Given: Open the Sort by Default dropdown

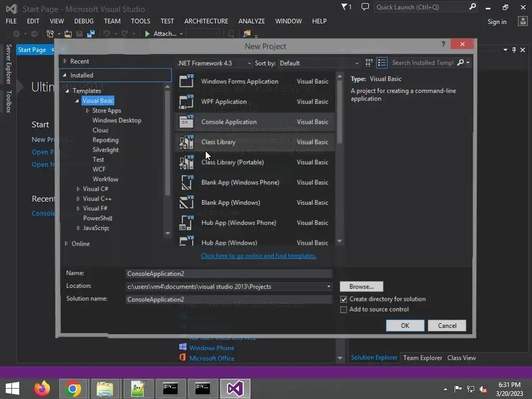Looking at the screenshot, I should (x=319, y=63).
